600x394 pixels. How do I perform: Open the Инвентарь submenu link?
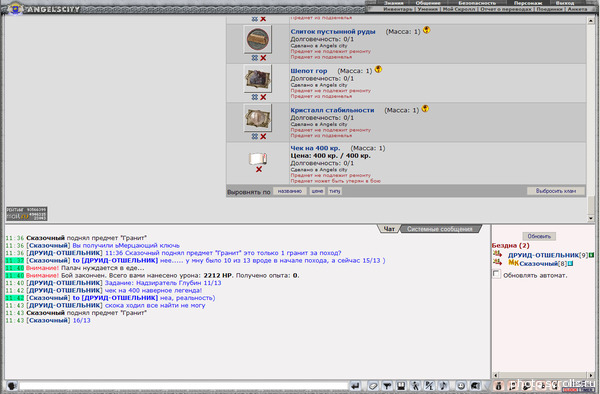click(x=398, y=9)
